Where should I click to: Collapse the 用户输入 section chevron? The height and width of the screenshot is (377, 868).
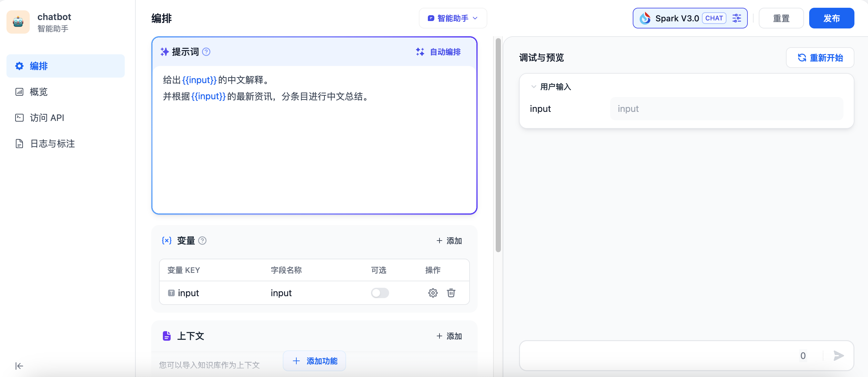click(x=534, y=87)
